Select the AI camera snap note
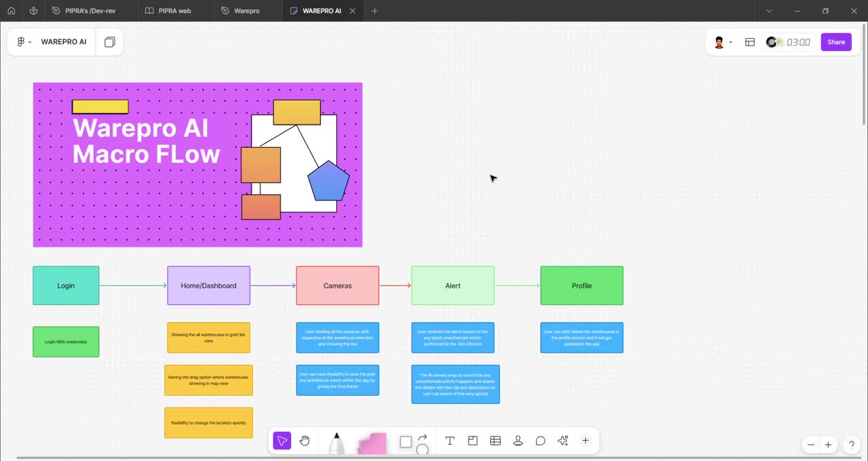The image size is (868, 461). coord(456,384)
